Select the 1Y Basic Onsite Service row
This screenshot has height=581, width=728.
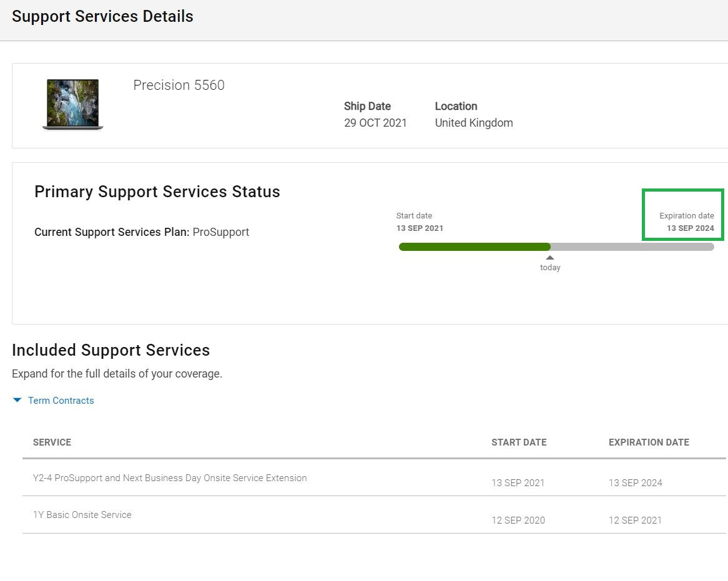pyautogui.click(x=374, y=515)
